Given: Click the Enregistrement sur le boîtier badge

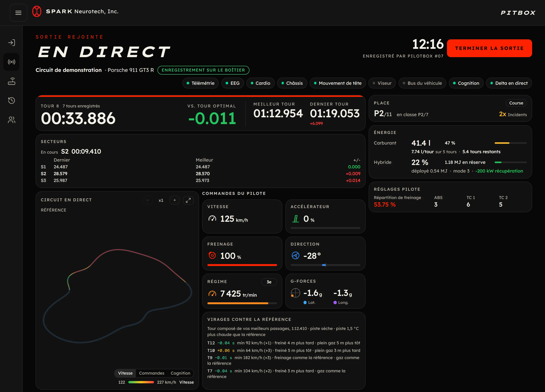Looking at the screenshot, I should [x=203, y=70].
